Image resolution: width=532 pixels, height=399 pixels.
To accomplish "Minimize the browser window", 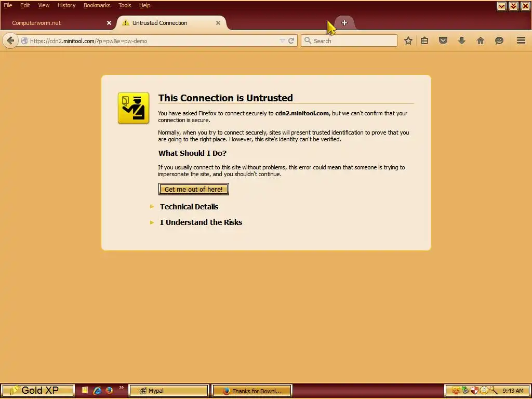I will (501, 6).
